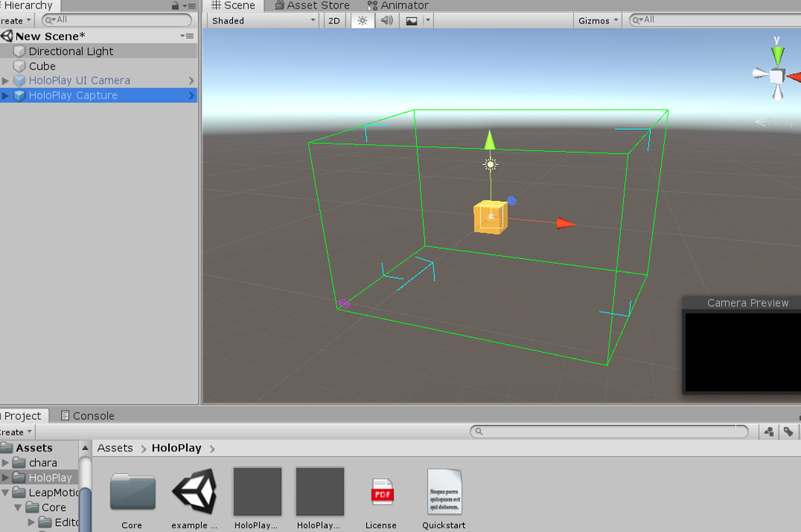The image size is (801, 532).
Task: Open the Project tab
Action: pyautogui.click(x=23, y=416)
